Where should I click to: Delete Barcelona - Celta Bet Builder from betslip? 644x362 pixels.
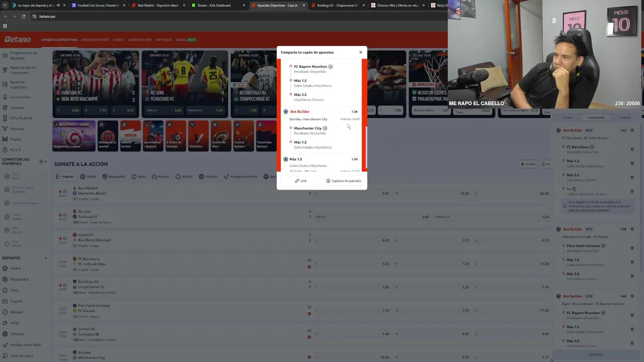tap(632, 130)
